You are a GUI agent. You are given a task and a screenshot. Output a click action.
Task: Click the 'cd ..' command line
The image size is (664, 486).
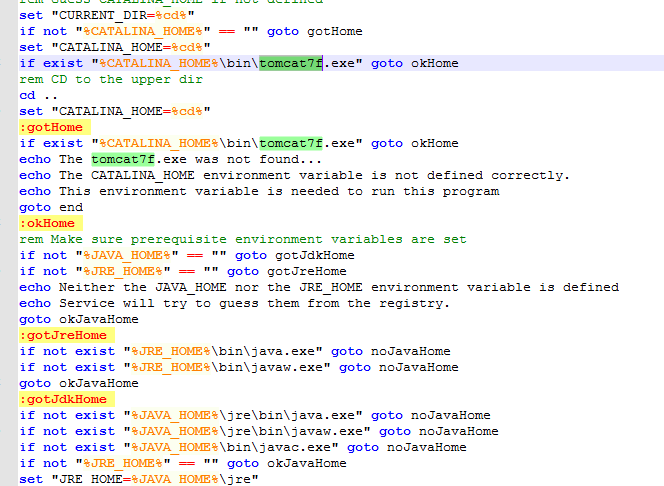point(38,95)
